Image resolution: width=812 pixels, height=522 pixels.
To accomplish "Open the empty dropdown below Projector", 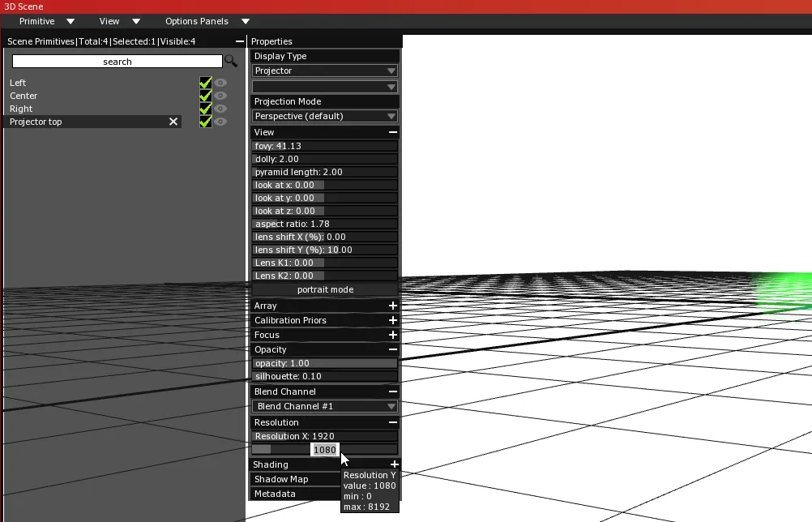I will 325,87.
